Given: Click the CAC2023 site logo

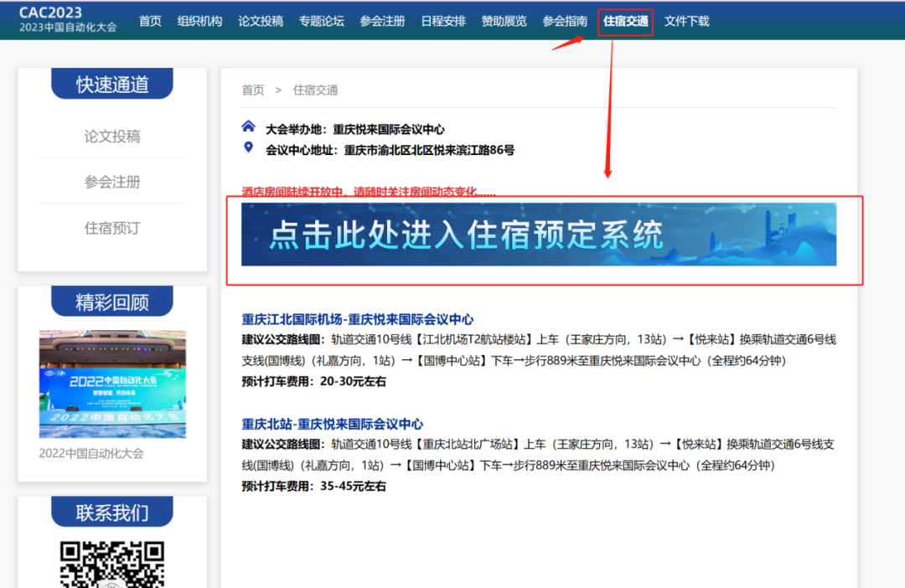Looking at the screenshot, I should 68,19.
